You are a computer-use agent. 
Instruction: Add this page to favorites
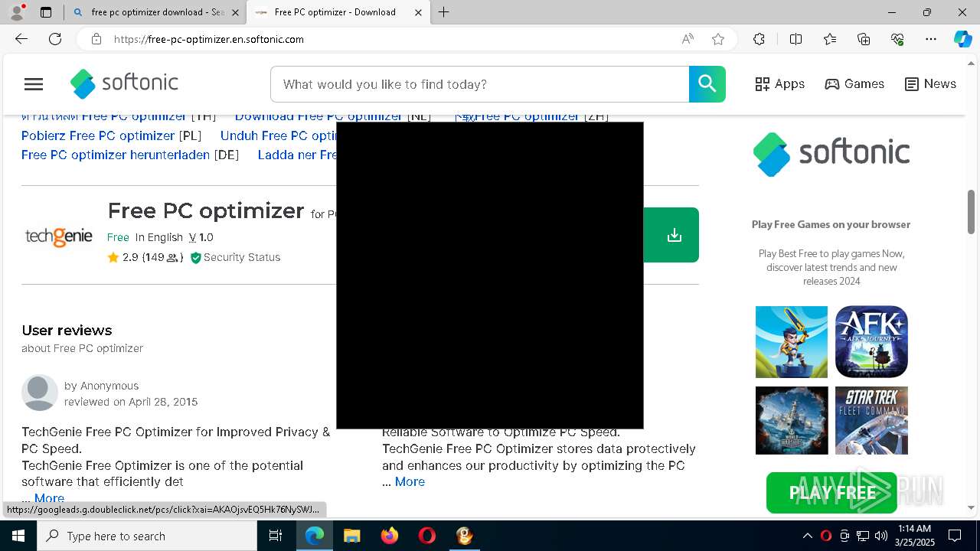[x=718, y=39]
